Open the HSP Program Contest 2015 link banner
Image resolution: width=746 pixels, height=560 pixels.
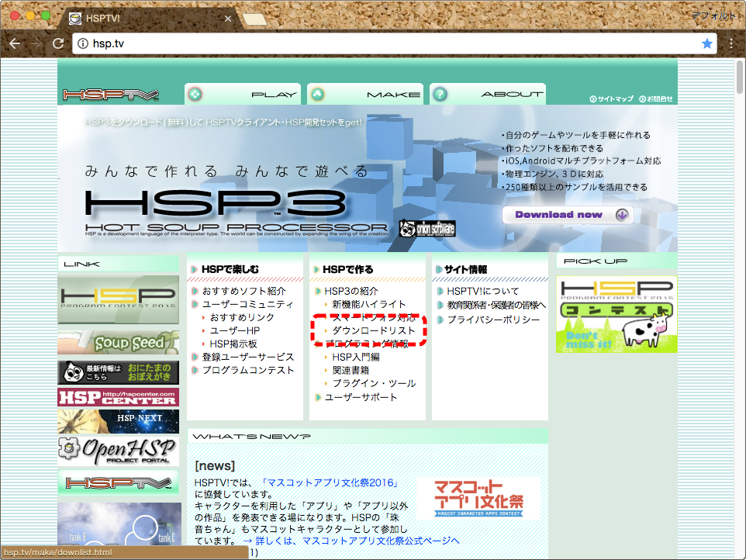point(119,299)
